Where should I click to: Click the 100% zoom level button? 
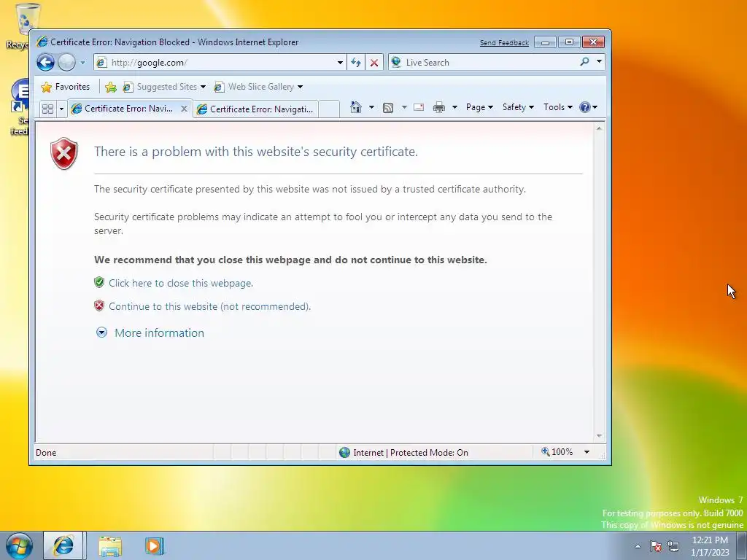tap(557, 452)
